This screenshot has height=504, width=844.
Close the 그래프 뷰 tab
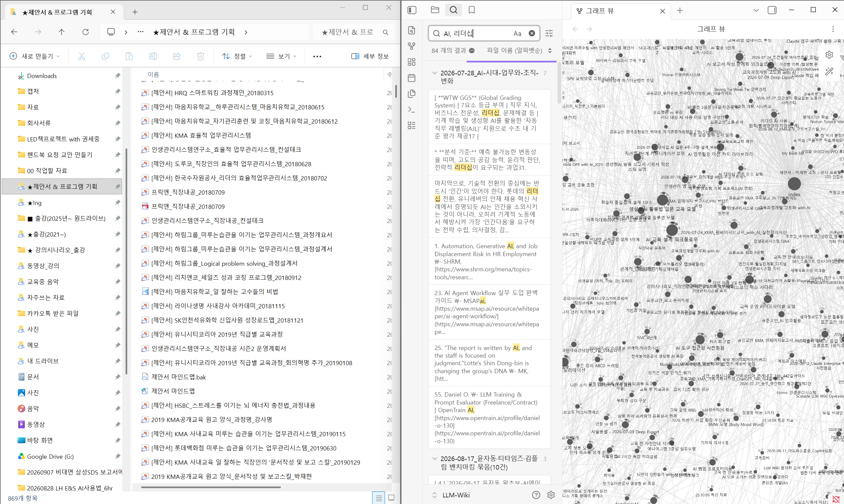pyautogui.click(x=662, y=11)
